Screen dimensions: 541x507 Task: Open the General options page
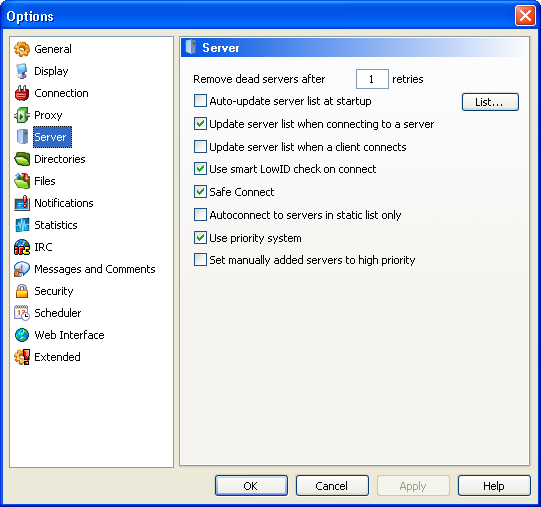(53, 49)
